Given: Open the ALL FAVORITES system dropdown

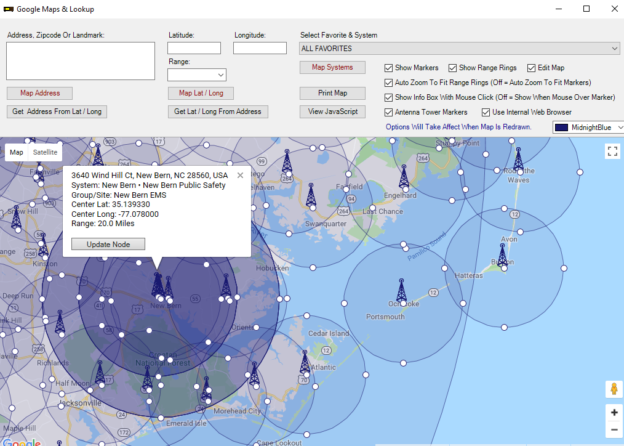Looking at the screenshot, I should pyautogui.click(x=460, y=48).
